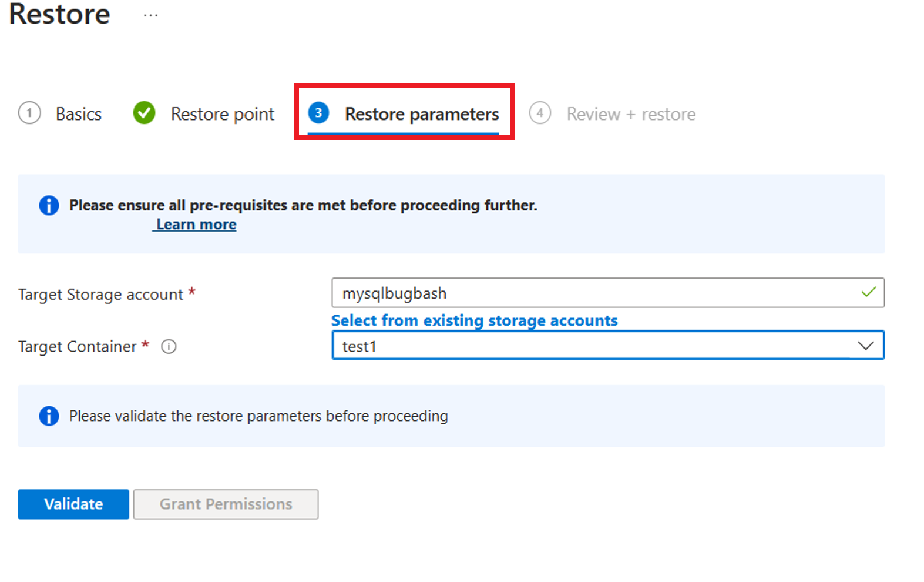Open the test1 container combo box

608,346
